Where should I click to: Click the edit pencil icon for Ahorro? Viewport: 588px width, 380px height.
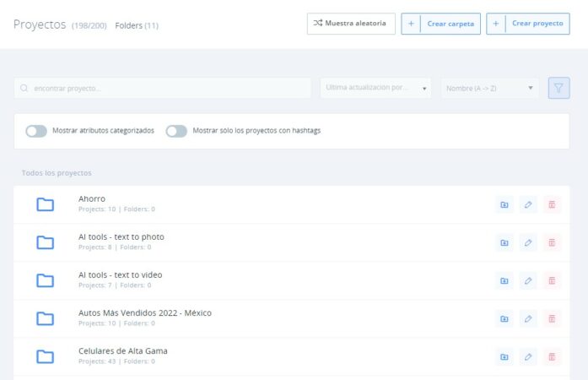tap(528, 204)
